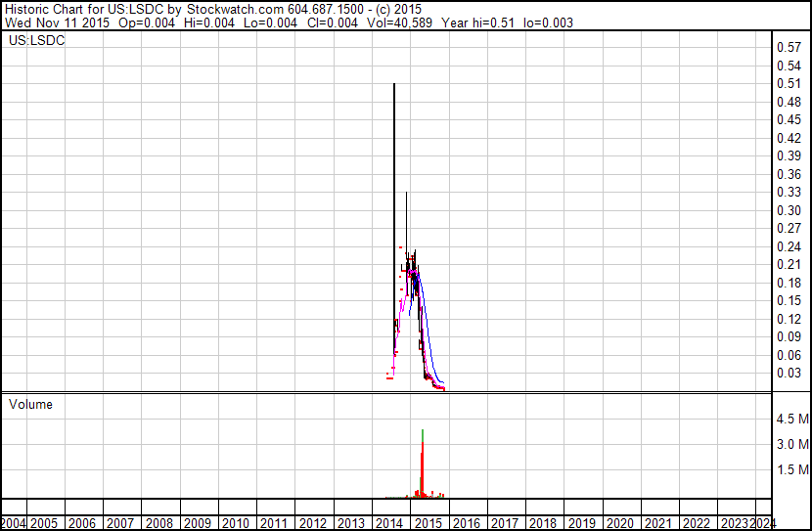
Task: Click the 2020 year label on the time axis
Action: pyautogui.click(x=620, y=523)
